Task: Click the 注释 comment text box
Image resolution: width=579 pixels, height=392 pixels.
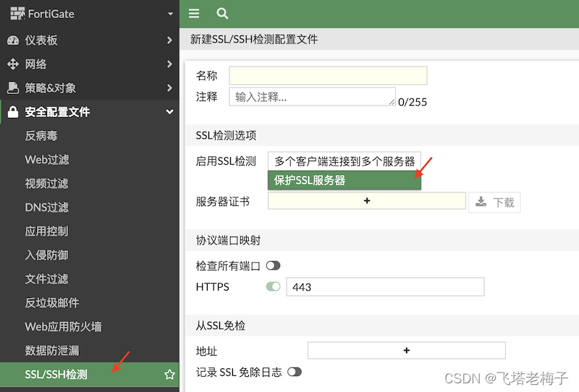Action: point(313,97)
